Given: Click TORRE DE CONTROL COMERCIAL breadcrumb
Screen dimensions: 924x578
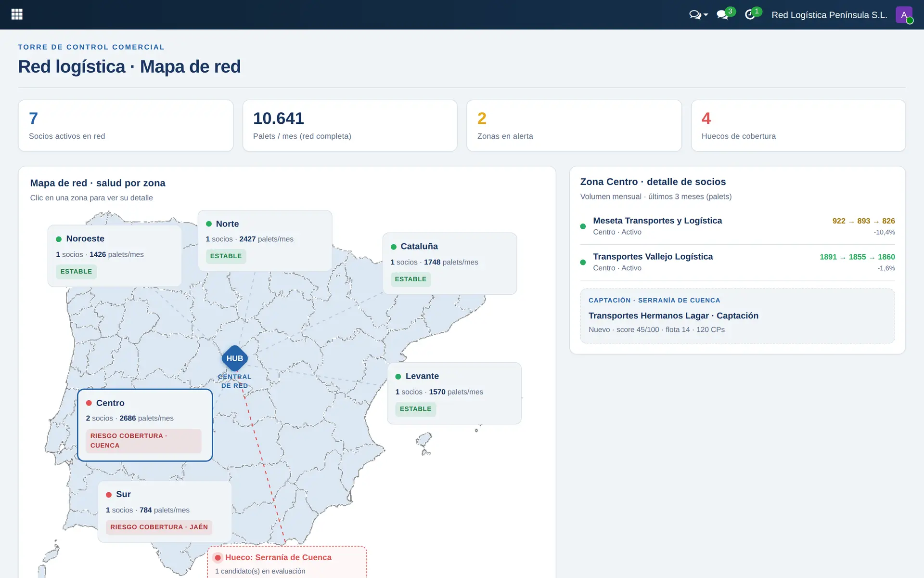Looking at the screenshot, I should (91, 47).
